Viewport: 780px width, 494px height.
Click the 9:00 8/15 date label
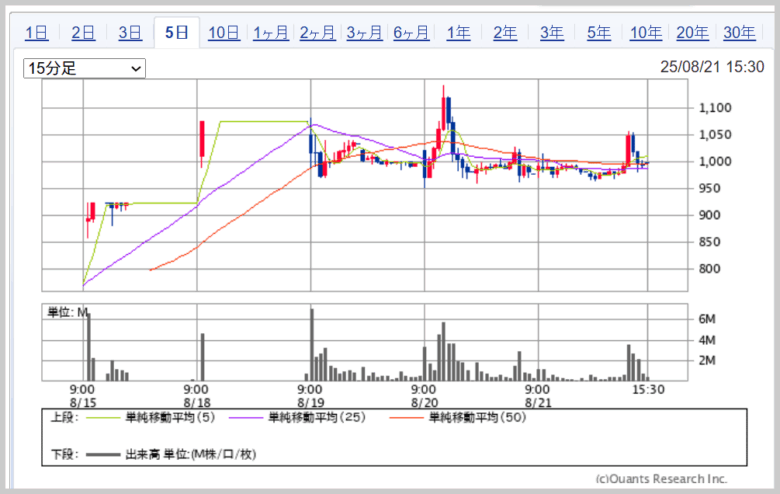83,396
